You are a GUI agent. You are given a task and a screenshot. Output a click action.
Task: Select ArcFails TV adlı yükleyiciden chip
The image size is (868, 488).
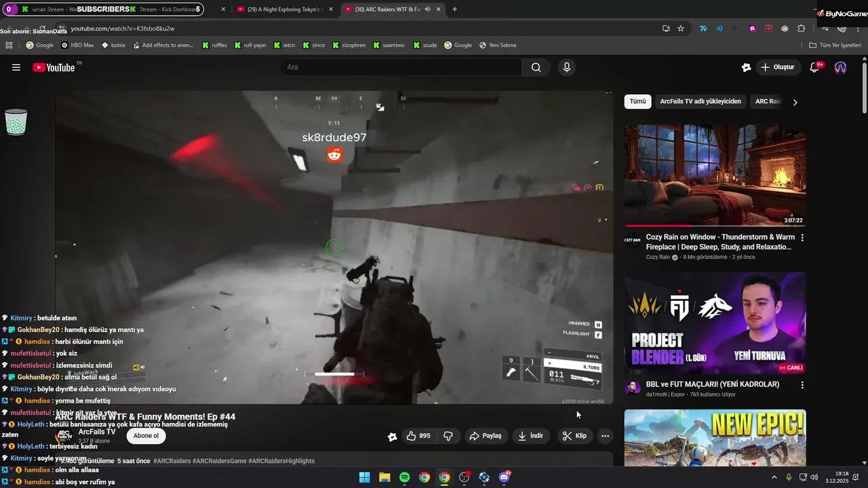[x=701, y=102]
